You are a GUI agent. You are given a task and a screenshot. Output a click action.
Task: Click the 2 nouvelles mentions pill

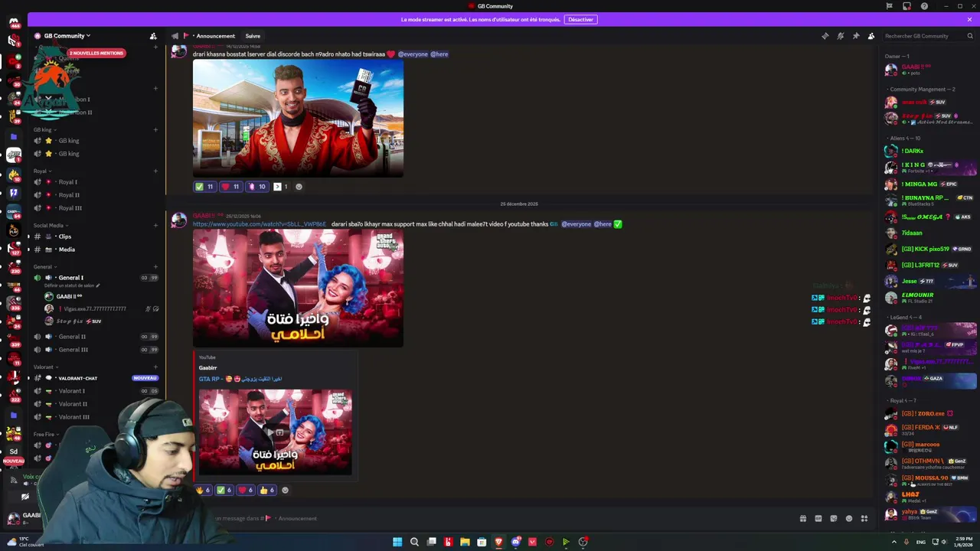tap(96, 53)
